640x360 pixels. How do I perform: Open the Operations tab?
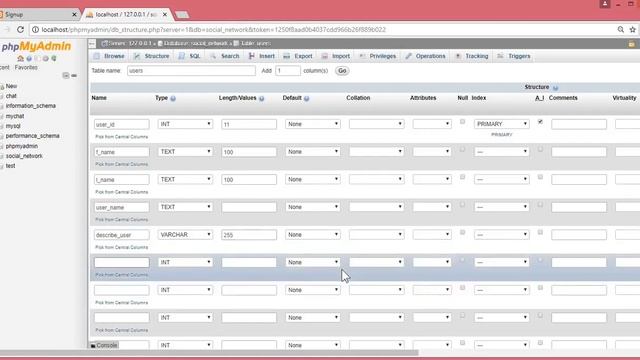click(x=425, y=56)
